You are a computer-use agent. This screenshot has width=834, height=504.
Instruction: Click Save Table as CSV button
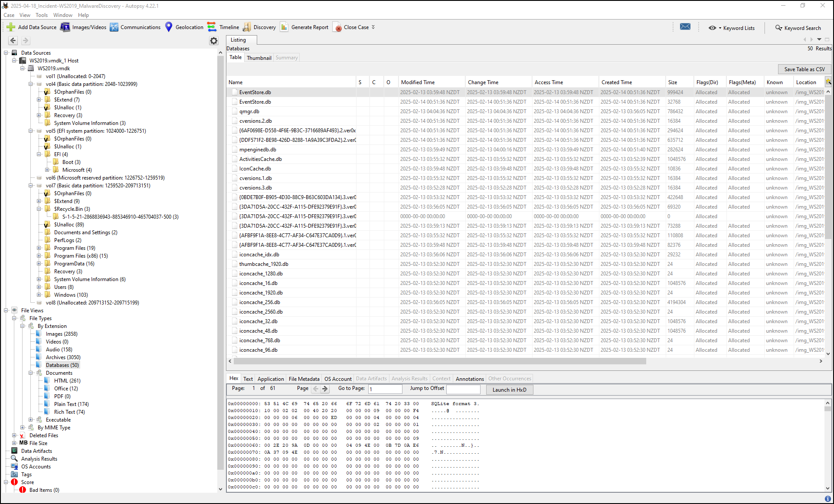[805, 69]
